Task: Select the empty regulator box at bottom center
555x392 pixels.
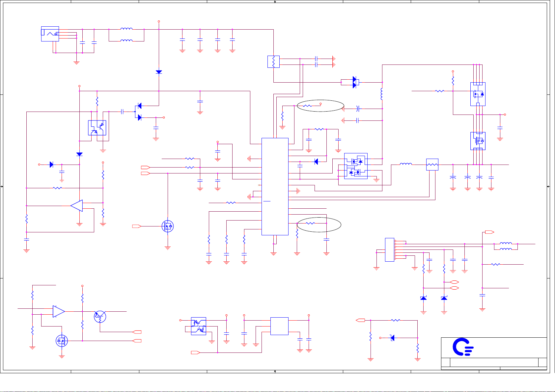Action: click(279, 326)
